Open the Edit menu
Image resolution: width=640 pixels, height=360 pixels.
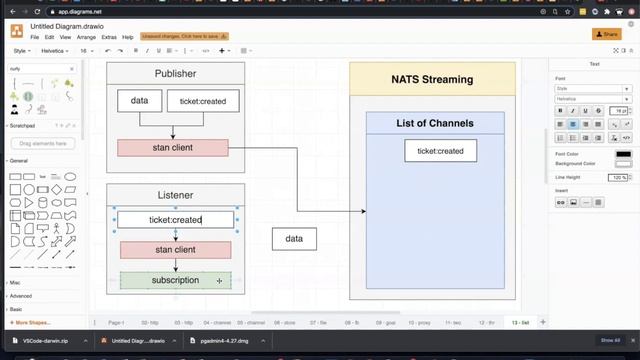tap(49, 37)
